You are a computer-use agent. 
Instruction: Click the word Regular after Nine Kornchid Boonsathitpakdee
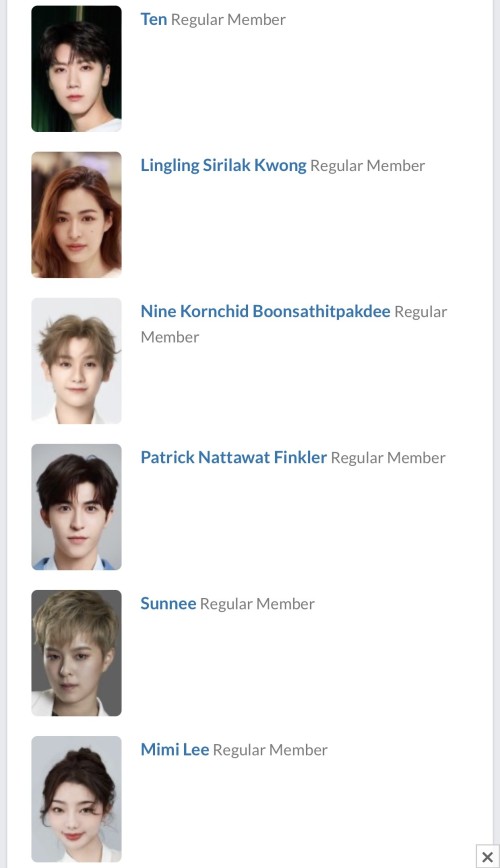(x=421, y=312)
